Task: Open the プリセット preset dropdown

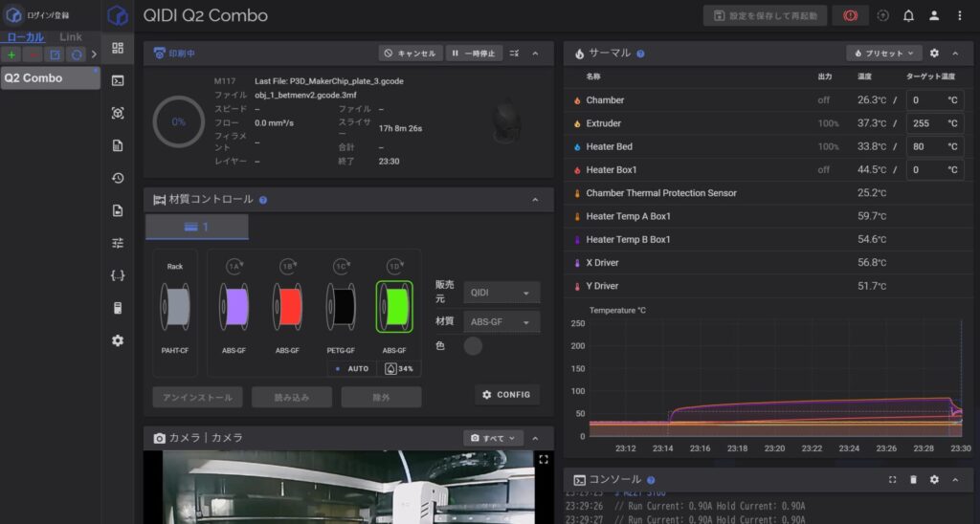Action: (x=883, y=54)
